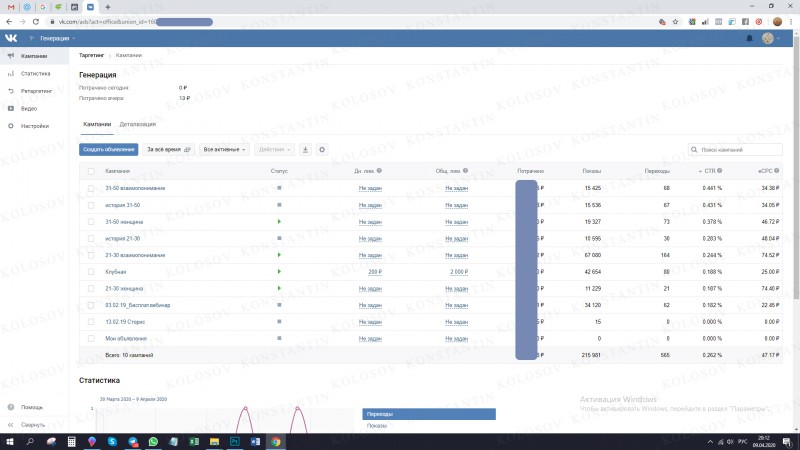Screen dimensions: 800x450
Task: Open Excel from the taskbar
Action: 194,442
